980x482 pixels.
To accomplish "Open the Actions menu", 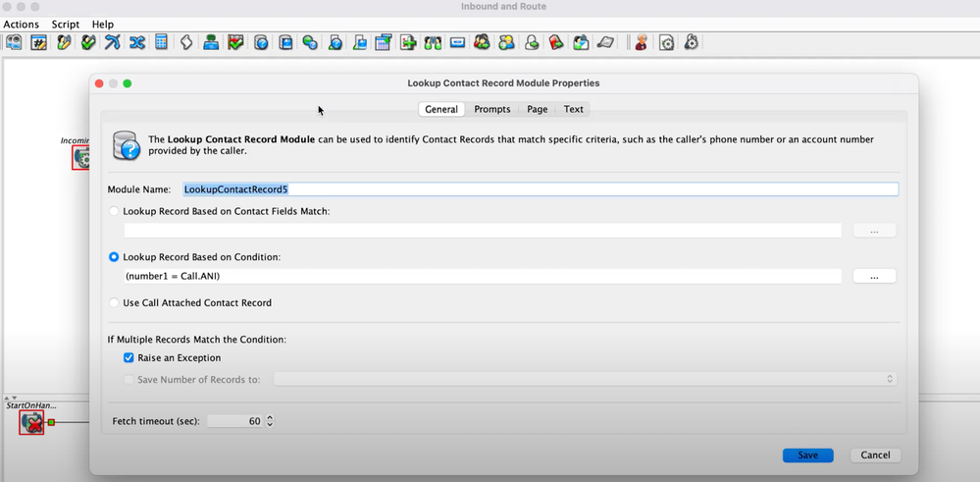I will (22, 25).
